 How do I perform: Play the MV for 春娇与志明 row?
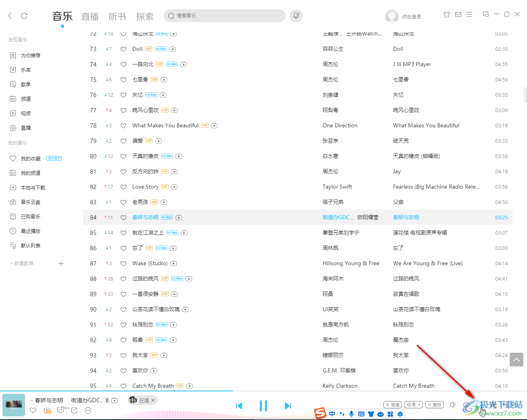179,217
